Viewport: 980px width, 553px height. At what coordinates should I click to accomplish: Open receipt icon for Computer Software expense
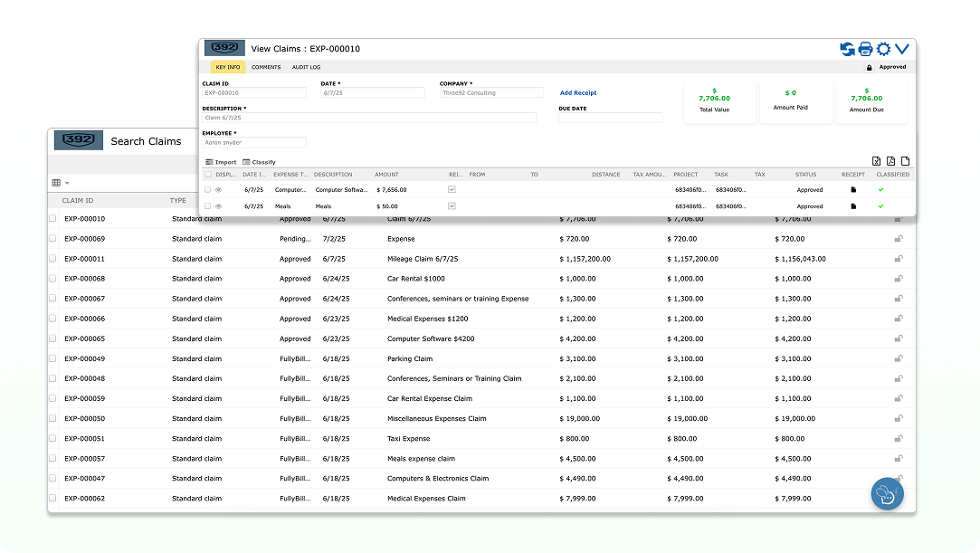[853, 190]
